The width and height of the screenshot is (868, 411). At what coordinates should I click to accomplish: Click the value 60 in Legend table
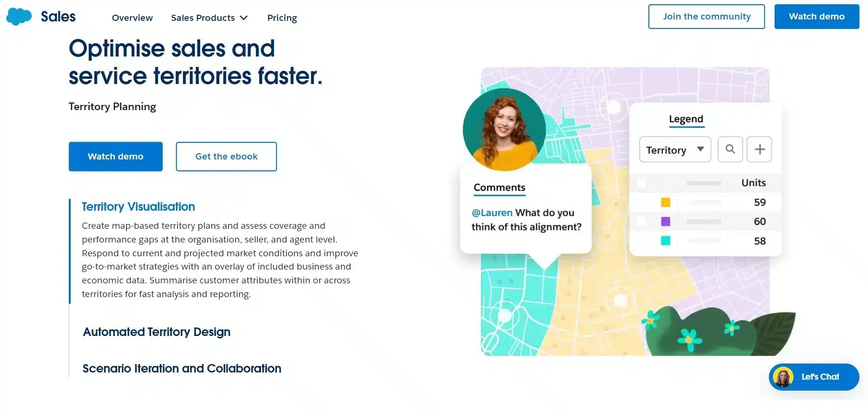(760, 222)
